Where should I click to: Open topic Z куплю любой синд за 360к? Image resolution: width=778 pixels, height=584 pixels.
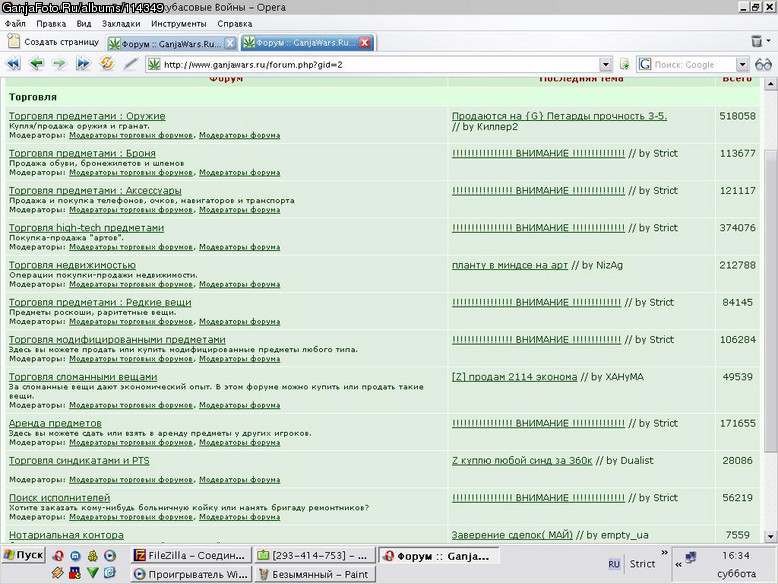pyautogui.click(x=522, y=460)
